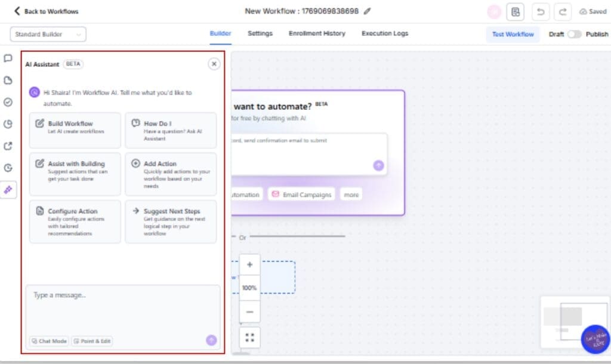Click the Test Workflow button
Image resolution: width=611 pixels, height=364 pixels.
tap(512, 35)
